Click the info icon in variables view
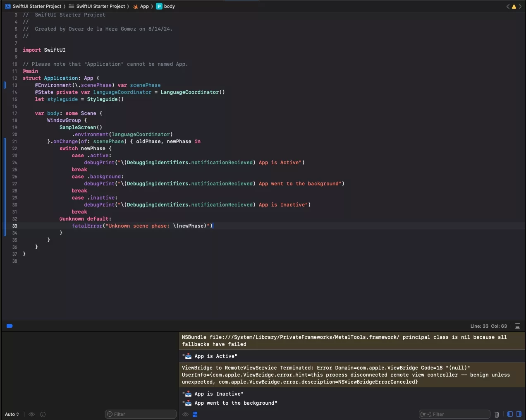 tap(43, 414)
